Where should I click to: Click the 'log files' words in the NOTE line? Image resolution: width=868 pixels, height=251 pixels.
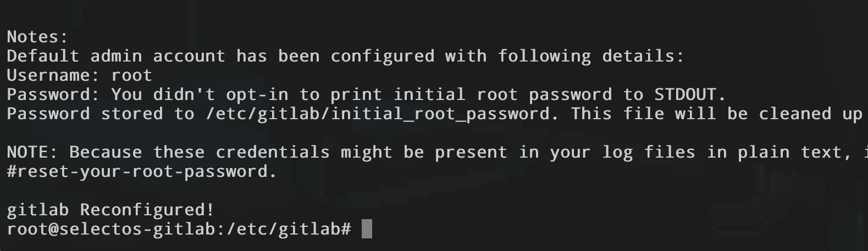(638, 152)
